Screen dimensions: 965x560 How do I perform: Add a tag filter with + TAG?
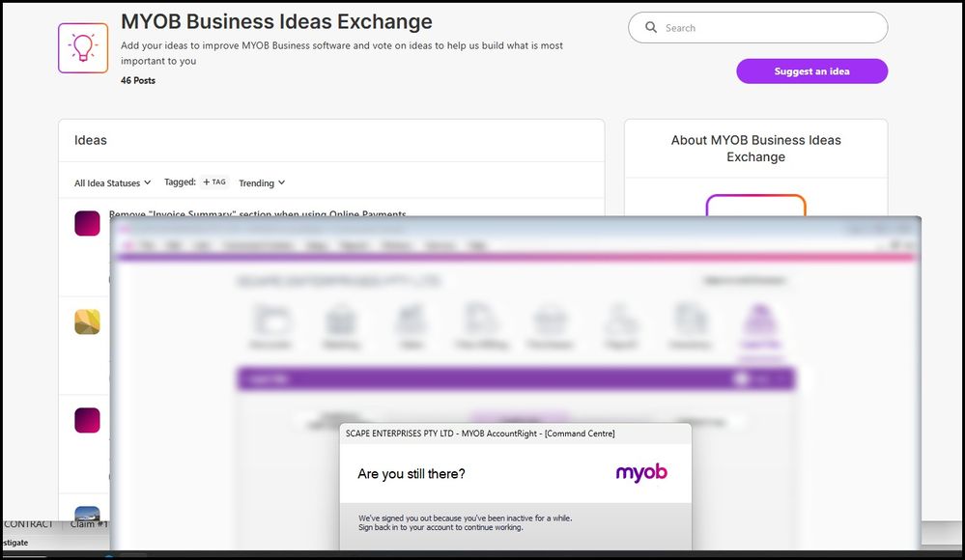[214, 182]
